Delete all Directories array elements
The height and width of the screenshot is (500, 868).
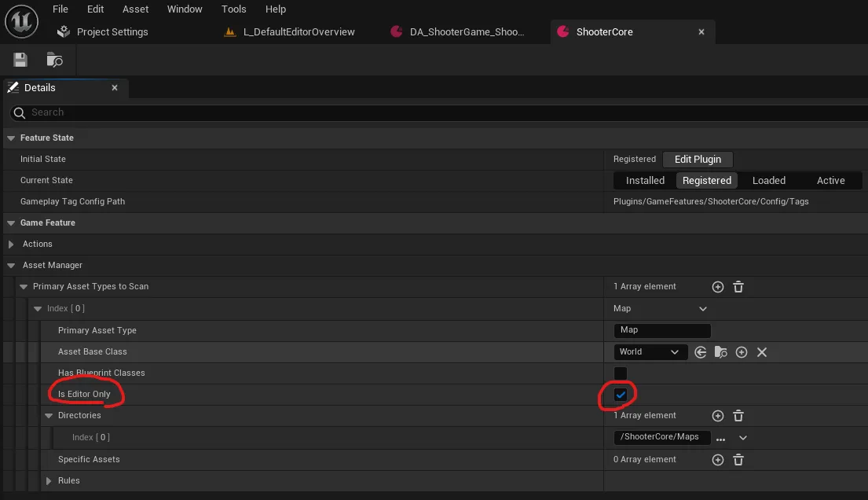point(738,416)
